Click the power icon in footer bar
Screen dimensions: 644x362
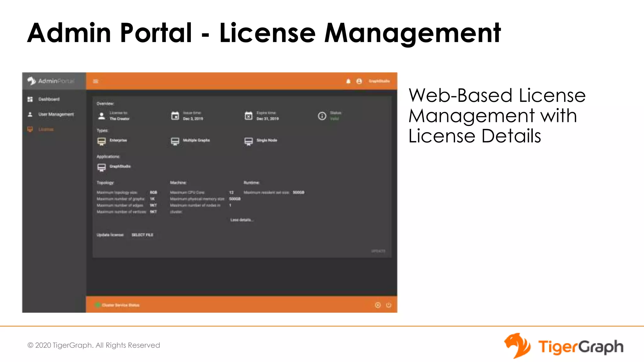tap(389, 305)
